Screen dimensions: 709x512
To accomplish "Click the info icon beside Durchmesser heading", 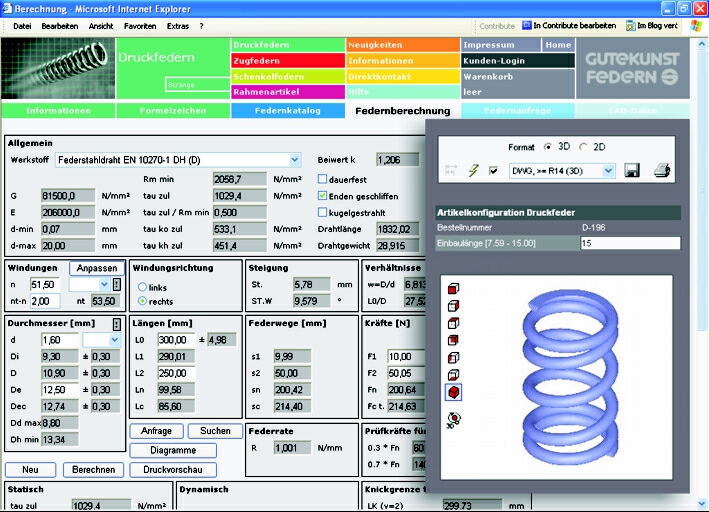I will pyautogui.click(x=116, y=324).
